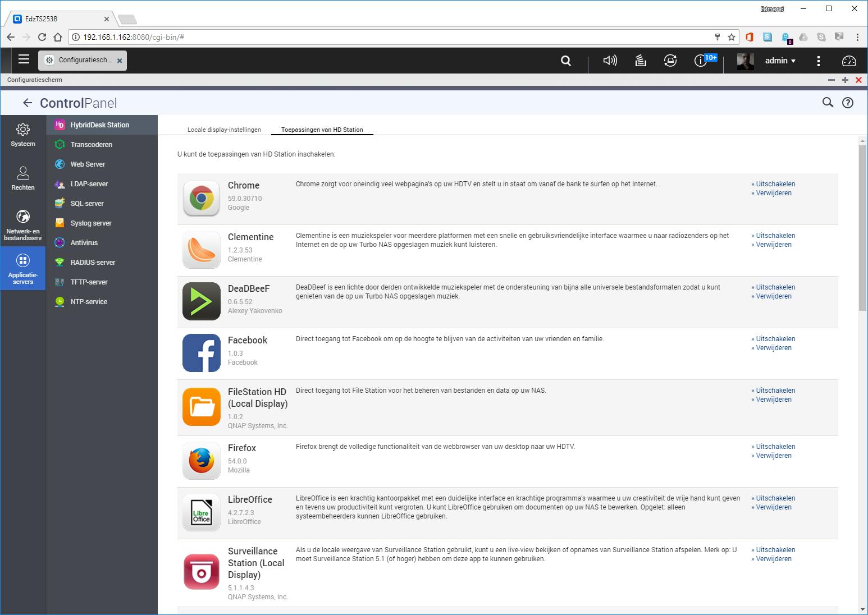
Task: Open the QTS search magnifier in top bar
Action: [566, 61]
